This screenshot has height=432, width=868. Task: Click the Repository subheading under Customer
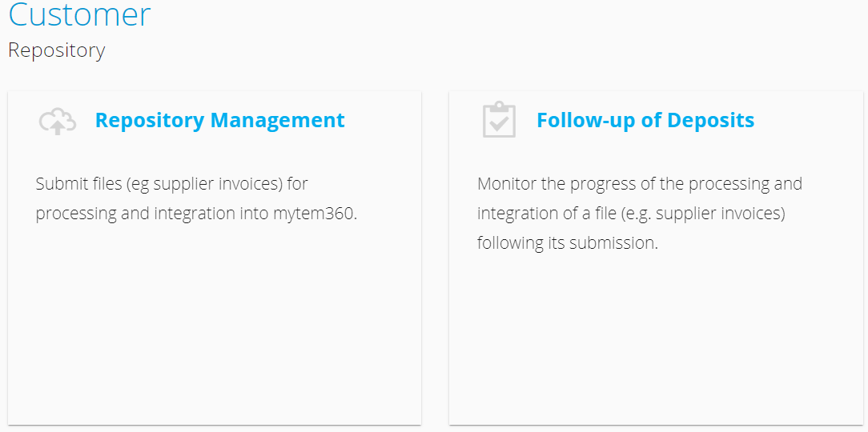tap(57, 50)
